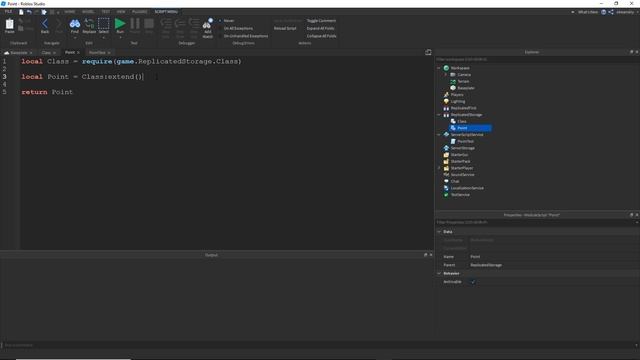The width and height of the screenshot is (640, 360).
Task: Select the Never break-on-exception option
Action: tap(226, 20)
